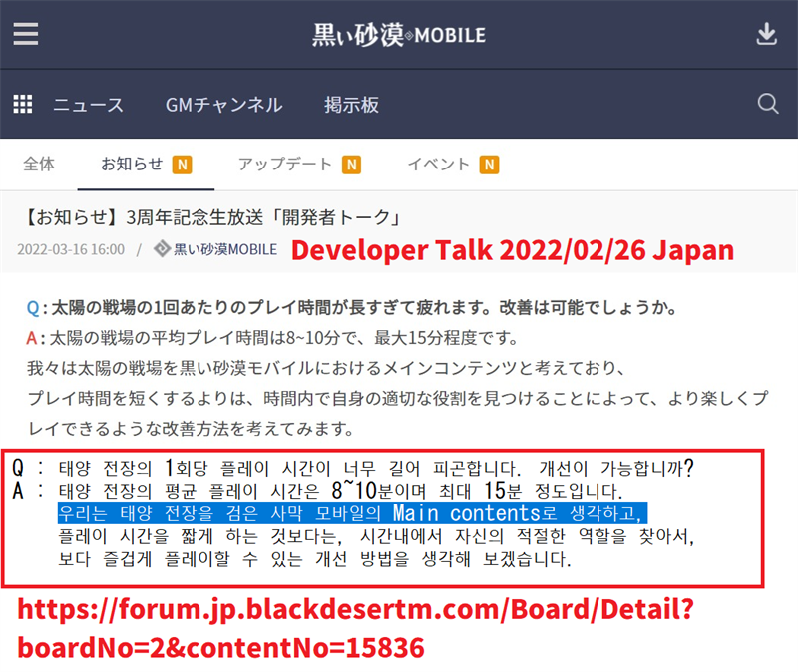Open the 掲示板 menu item
This screenshot has width=798, height=672.
352,105
